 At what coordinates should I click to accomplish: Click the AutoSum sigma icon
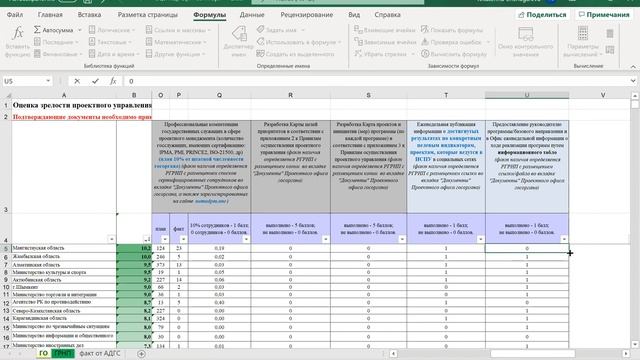37,30
